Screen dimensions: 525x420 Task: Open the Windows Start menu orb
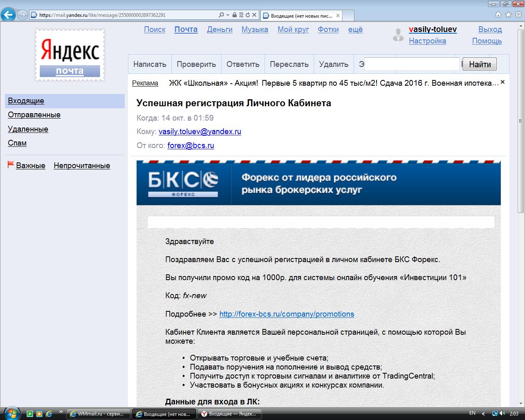coord(11,413)
